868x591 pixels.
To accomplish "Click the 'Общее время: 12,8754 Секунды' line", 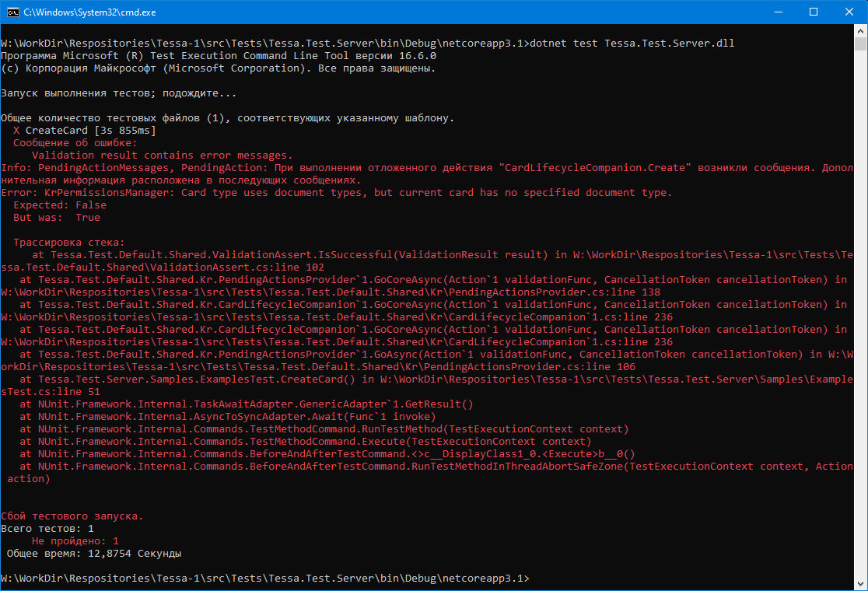I will point(94,554).
